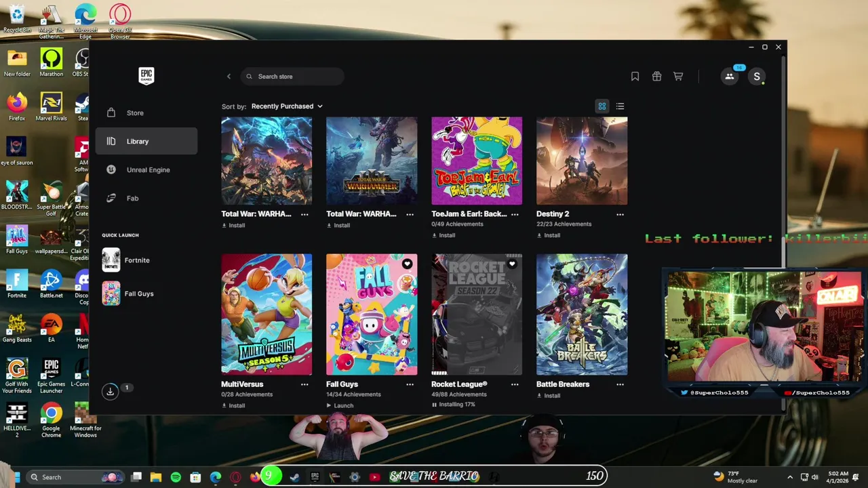
Task: Show hidden system tray icons
Action: 790,477
